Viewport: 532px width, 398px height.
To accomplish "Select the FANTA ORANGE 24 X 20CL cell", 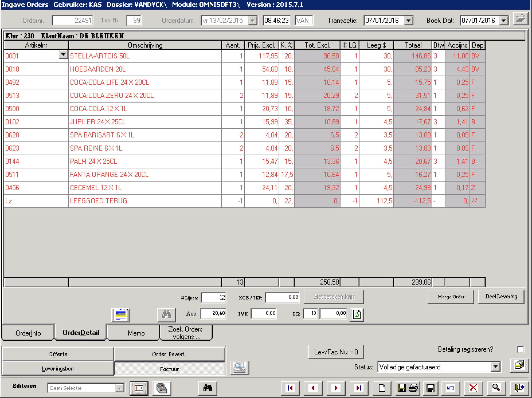I will pyautogui.click(x=145, y=175).
